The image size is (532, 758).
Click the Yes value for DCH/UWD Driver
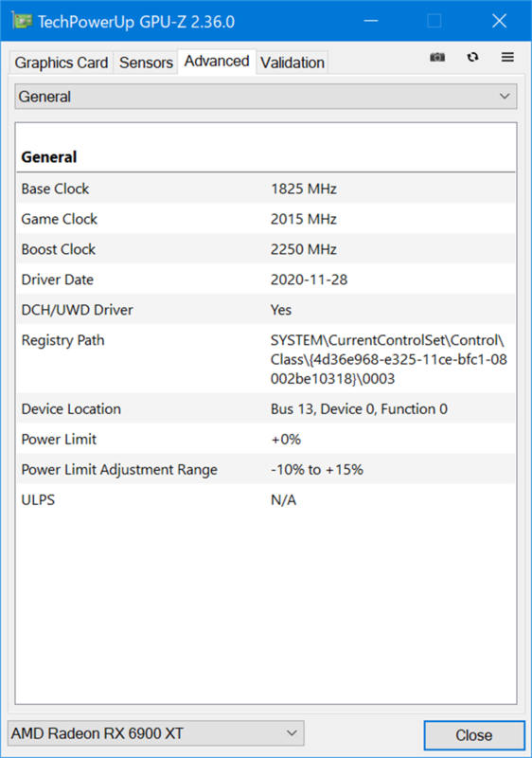click(281, 310)
